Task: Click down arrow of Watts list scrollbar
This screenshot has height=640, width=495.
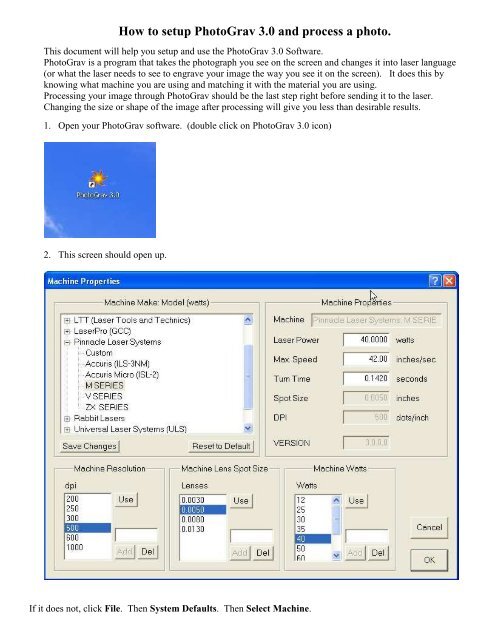Action: (x=336, y=555)
